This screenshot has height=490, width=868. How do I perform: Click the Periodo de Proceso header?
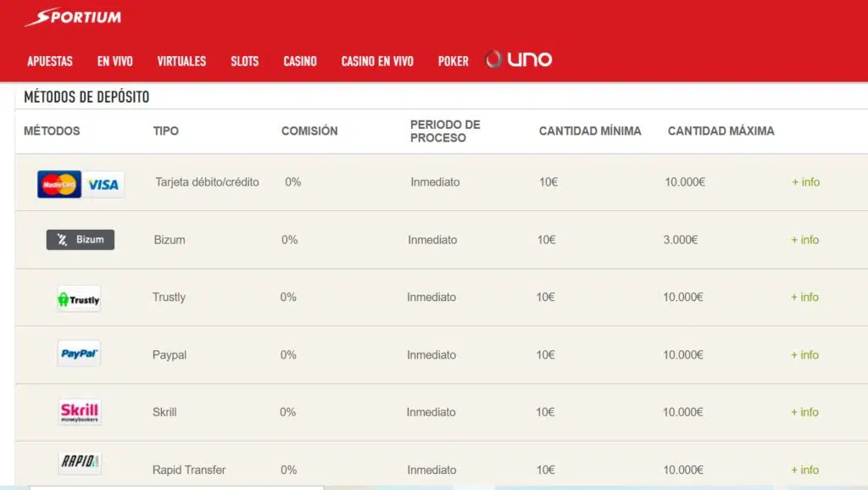[445, 131]
